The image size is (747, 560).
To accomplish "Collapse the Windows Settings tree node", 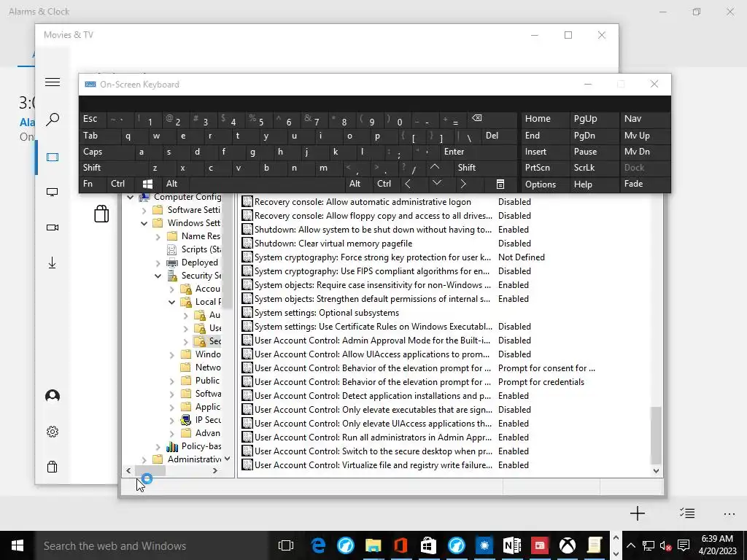I will click(144, 223).
